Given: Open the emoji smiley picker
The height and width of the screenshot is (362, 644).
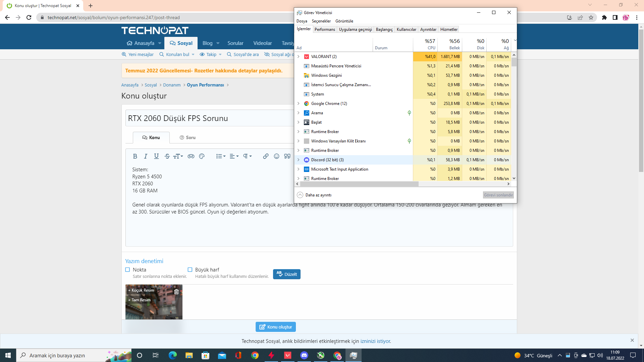Looking at the screenshot, I should [276, 156].
